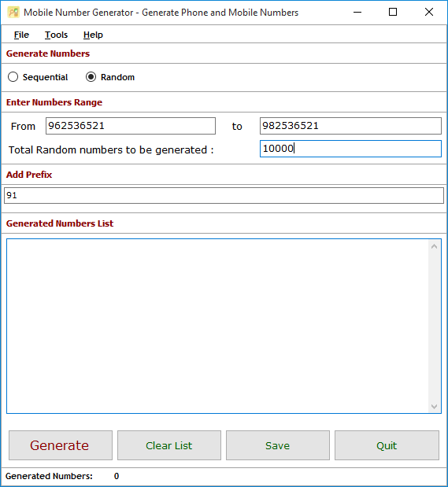Select the Random radio button
Image resolution: width=448 pixels, height=487 pixels.
click(x=91, y=77)
